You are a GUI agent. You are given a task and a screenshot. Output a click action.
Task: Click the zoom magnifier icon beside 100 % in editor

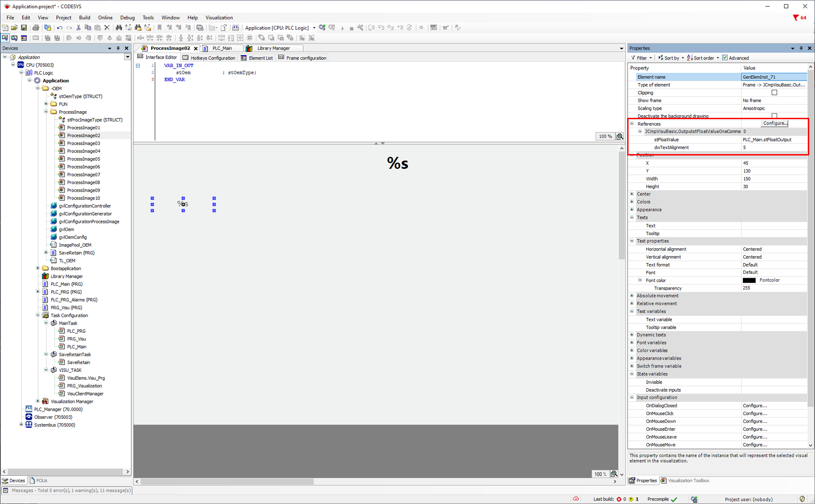pos(620,136)
